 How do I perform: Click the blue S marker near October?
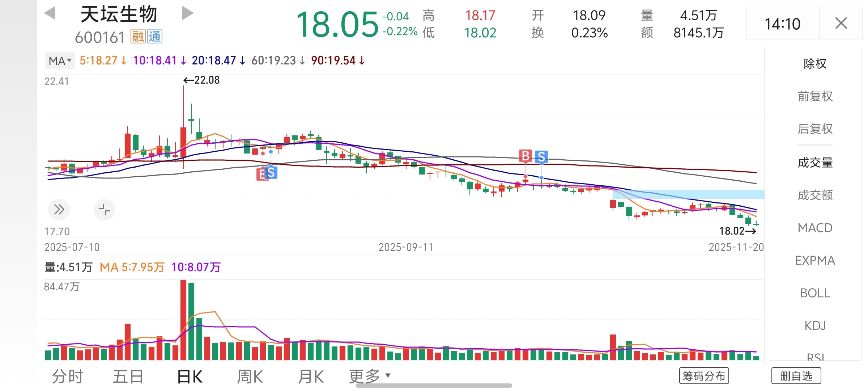541,157
